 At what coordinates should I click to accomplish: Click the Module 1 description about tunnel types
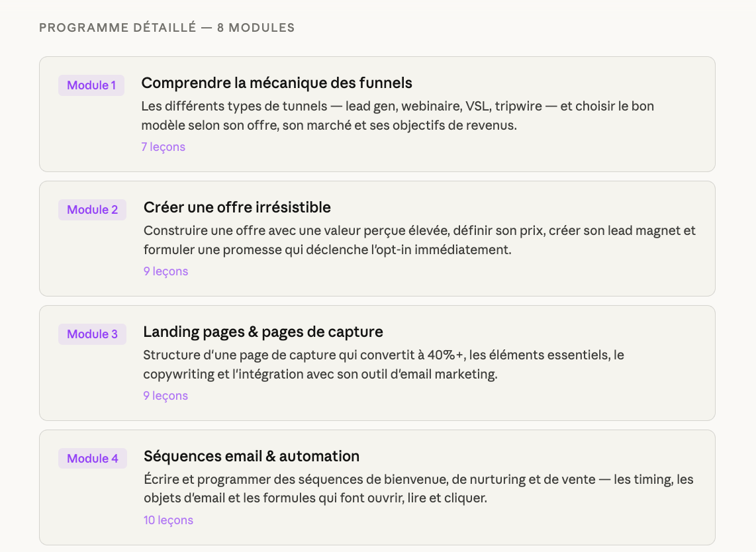397,116
